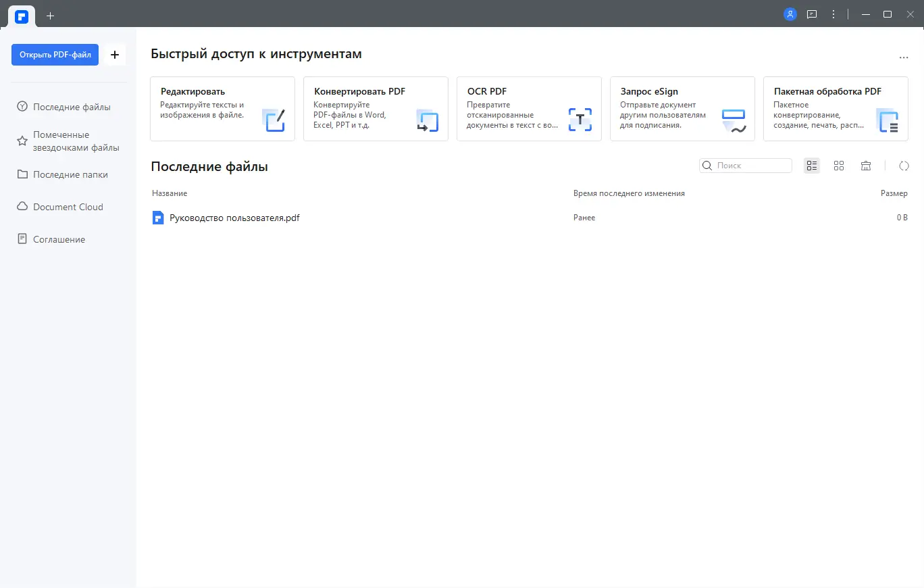Open the Соглашение sidebar section
924x588 pixels.
(x=59, y=239)
